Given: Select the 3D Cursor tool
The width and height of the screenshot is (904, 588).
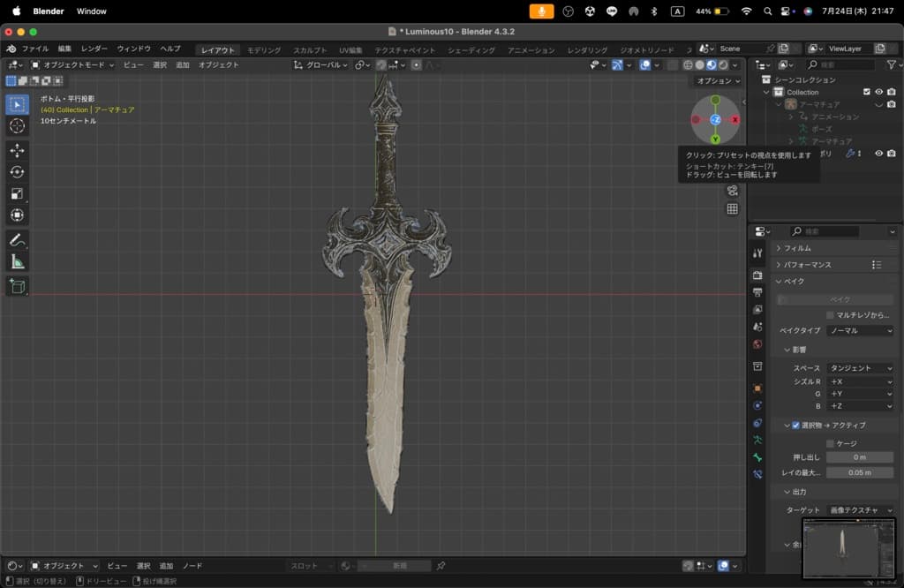Looking at the screenshot, I should (x=17, y=125).
